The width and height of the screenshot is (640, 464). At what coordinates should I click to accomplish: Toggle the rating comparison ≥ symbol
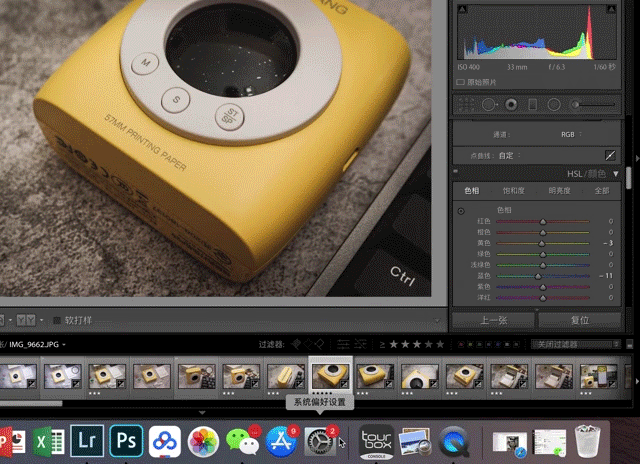[382, 345]
